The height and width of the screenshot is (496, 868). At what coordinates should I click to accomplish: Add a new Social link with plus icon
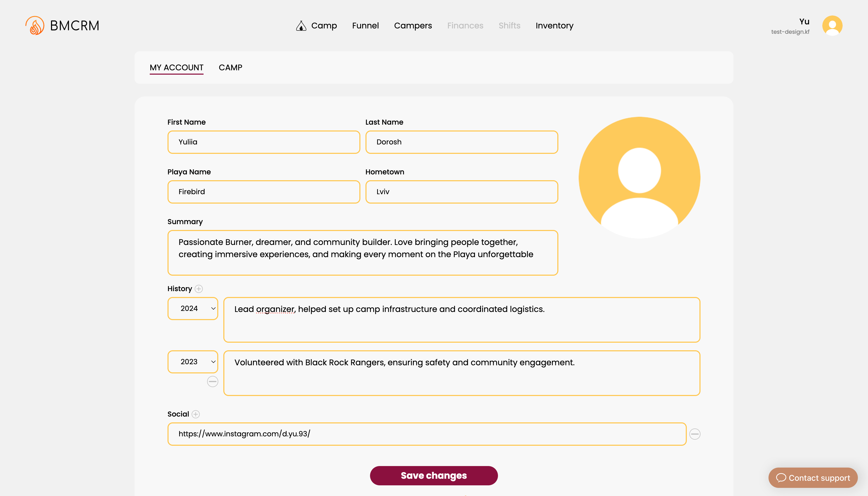196,414
